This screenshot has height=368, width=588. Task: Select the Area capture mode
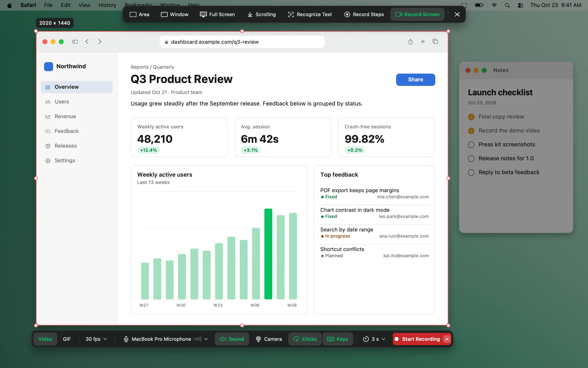click(x=139, y=14)
